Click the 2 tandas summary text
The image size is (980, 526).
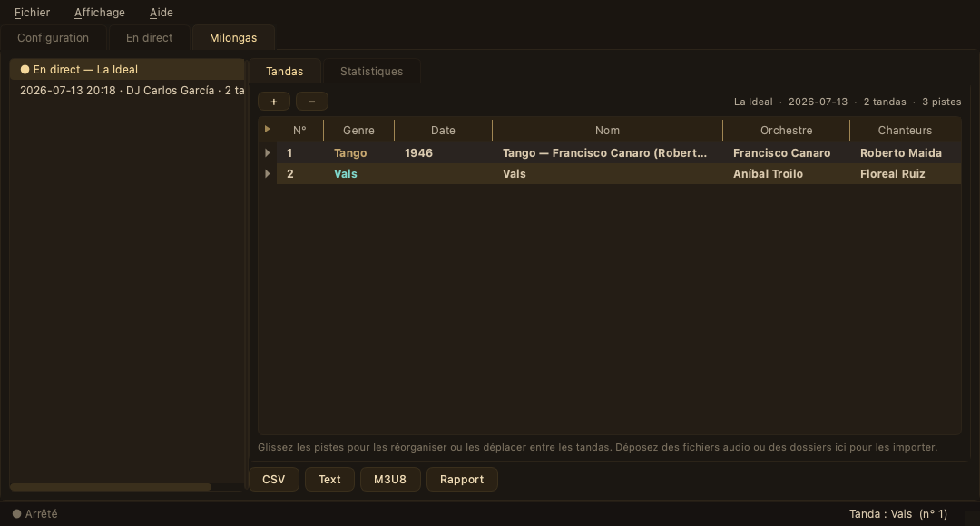(x=885, y=102)
